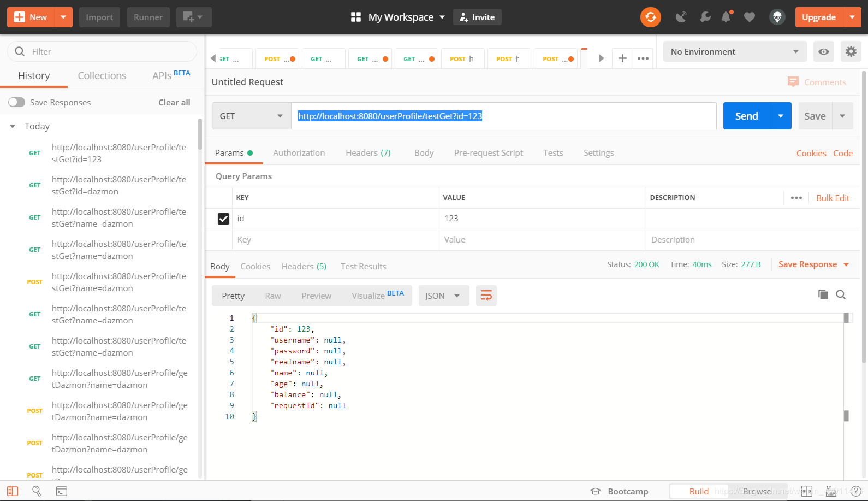Toggle the sidebar from the status bar
The width and height of the screenshot is (868, 501).
(13, 491)
